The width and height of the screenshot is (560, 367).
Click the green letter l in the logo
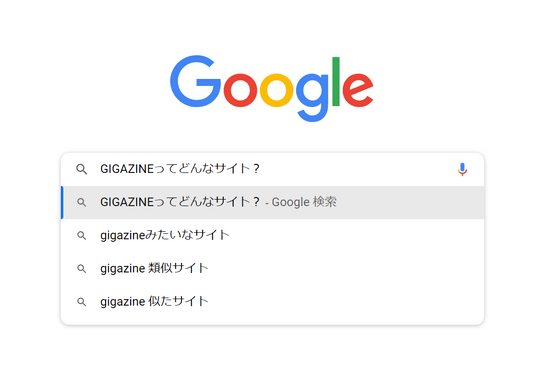(336, 81)
